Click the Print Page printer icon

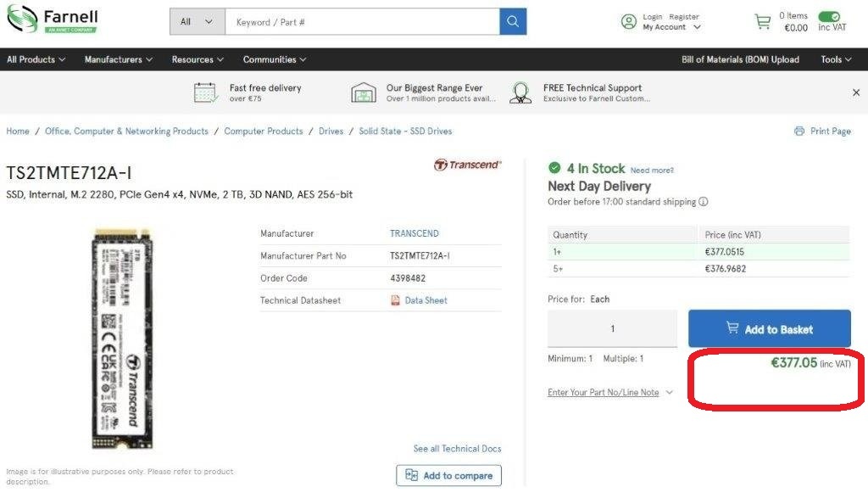click(798, 131)
